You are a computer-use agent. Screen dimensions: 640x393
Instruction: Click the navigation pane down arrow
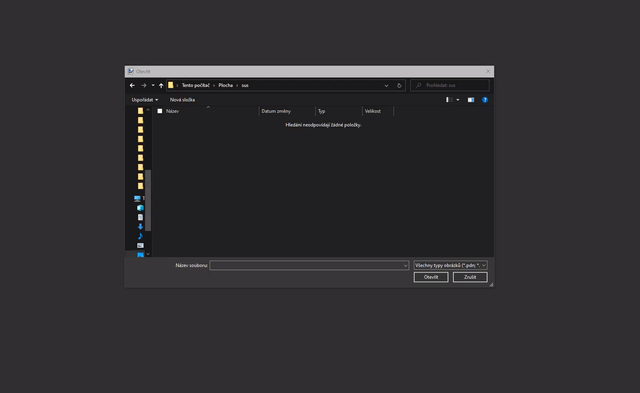[x=148, y=254]
